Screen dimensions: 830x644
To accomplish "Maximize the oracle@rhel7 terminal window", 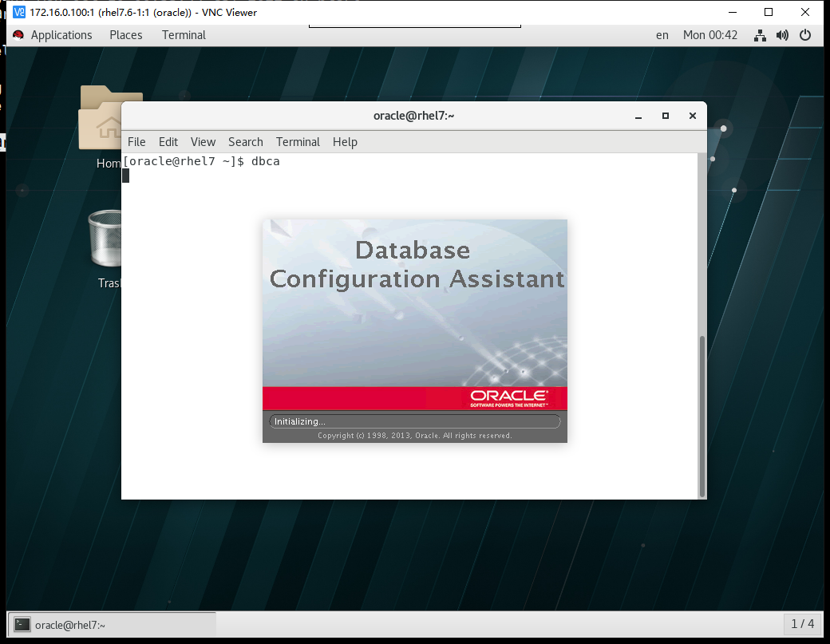I will click(666, 116).
